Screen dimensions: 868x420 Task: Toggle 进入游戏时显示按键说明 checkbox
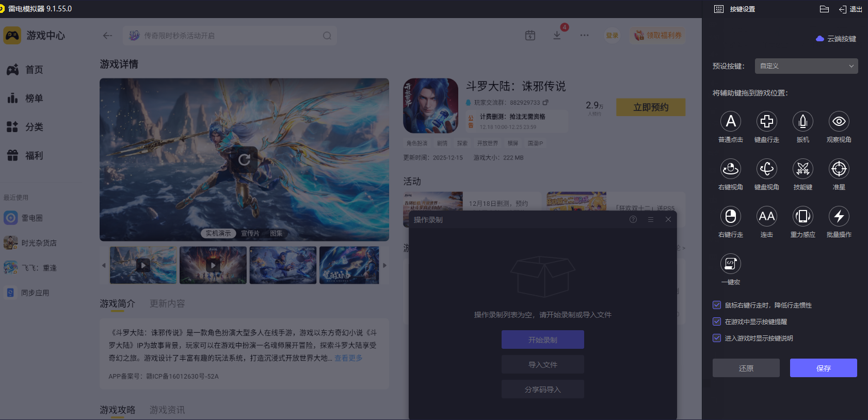tap(717, 338)
